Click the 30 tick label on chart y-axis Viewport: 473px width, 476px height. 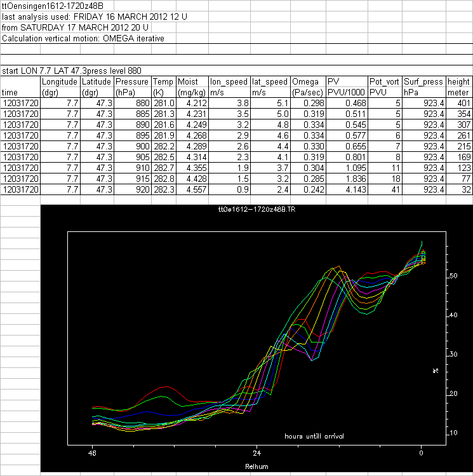(453, 354)
